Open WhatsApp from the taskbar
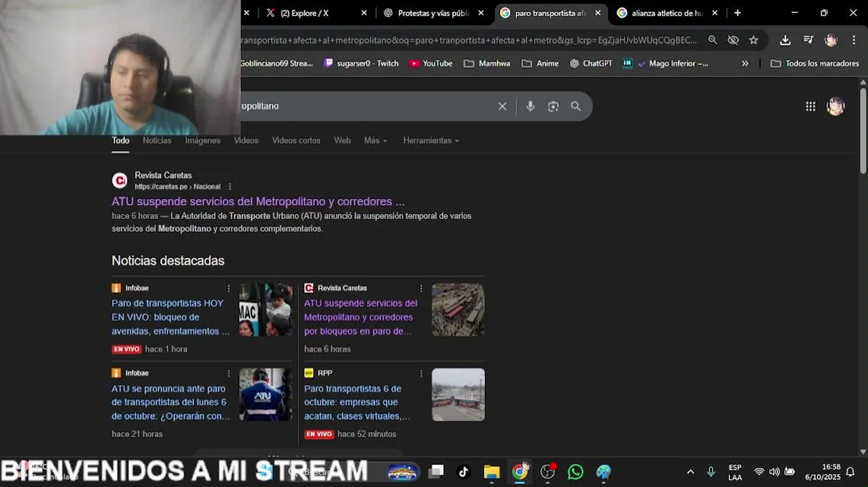868x487 pixels. [x=575, y=471]
